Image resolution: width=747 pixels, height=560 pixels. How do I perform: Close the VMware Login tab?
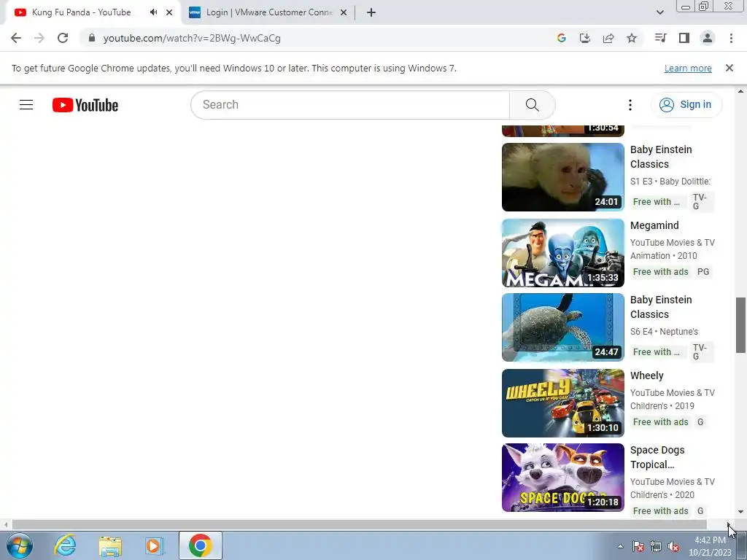tap(344, 12)
